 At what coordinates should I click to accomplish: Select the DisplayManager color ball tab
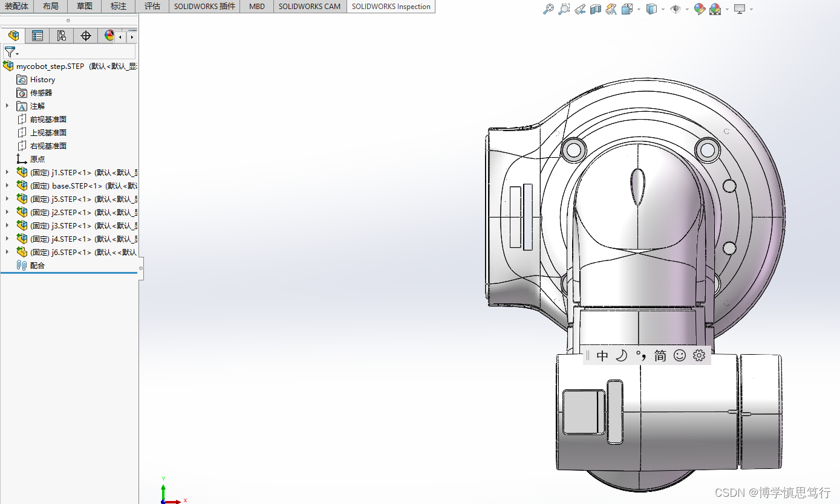coord(108,36)
